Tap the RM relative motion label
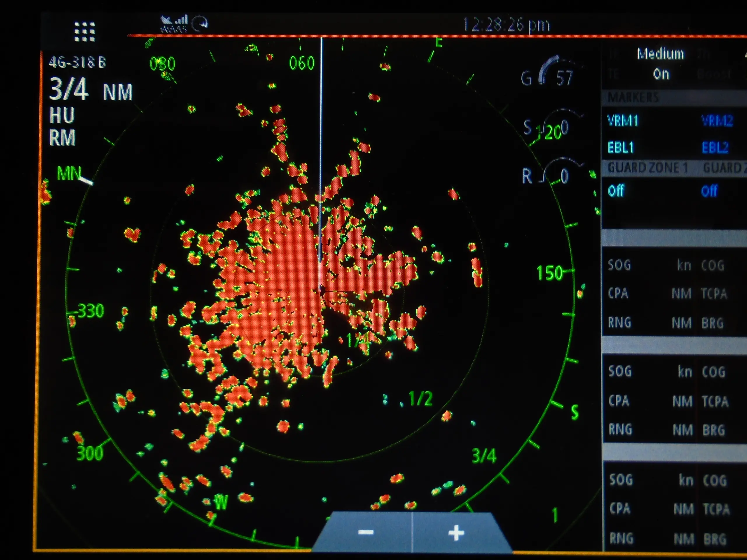 click(x=62, y=137)
